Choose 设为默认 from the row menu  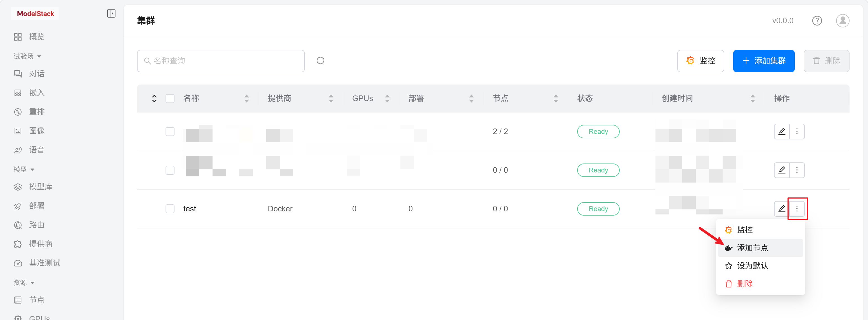761,266
